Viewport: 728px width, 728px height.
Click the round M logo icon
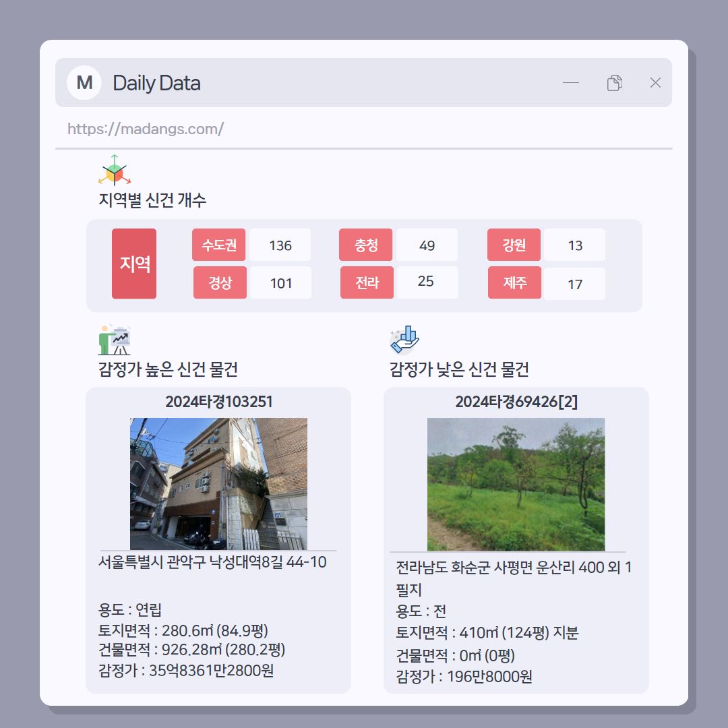84,83
